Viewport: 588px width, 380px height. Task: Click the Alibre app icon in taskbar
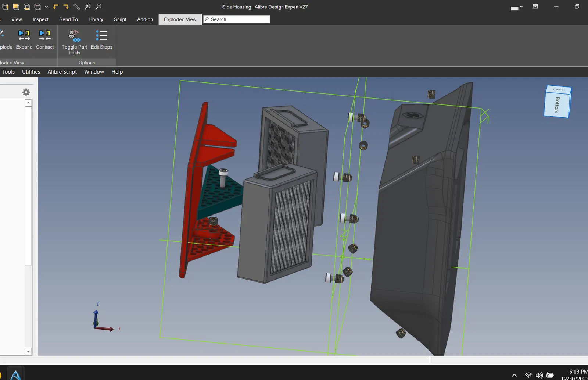(15, 374)
